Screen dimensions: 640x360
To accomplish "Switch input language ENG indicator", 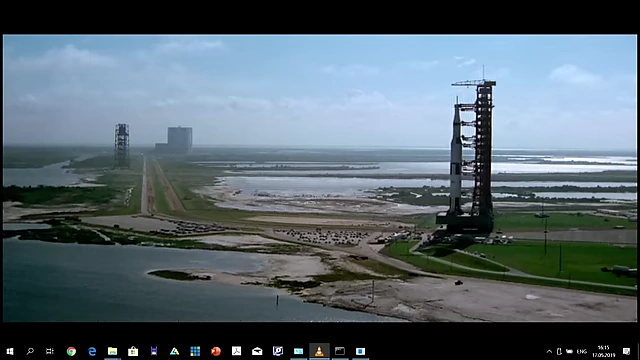I will pos(582,351).
